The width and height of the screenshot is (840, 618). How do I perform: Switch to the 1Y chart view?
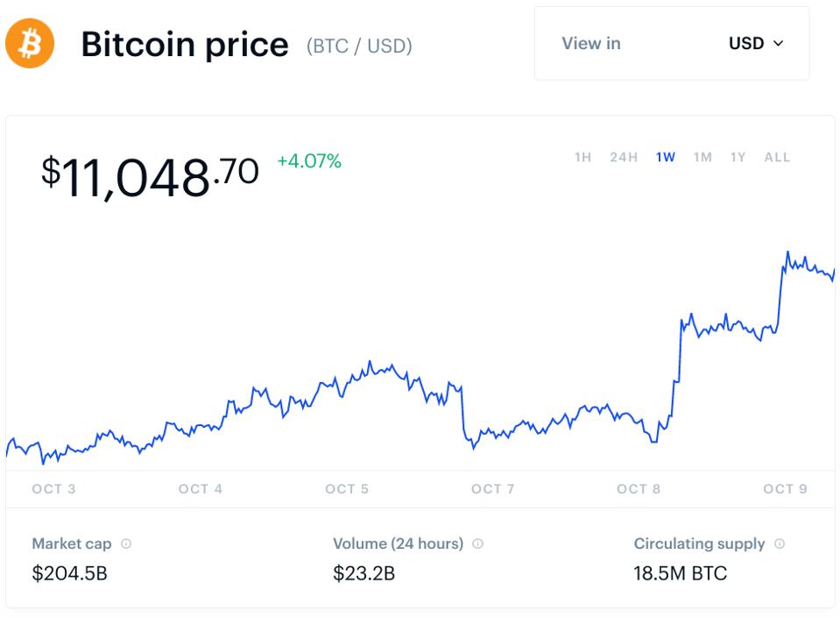pyautogui.click(x=738, y=158)
